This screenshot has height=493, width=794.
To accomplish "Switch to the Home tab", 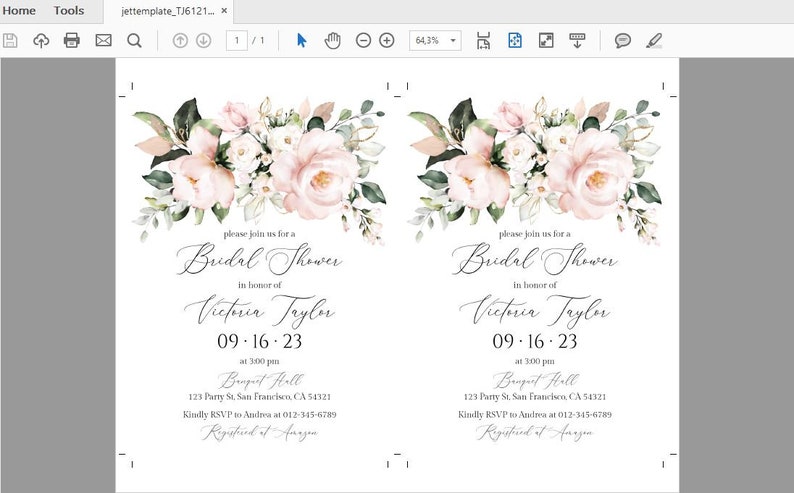I will point(19,11).
